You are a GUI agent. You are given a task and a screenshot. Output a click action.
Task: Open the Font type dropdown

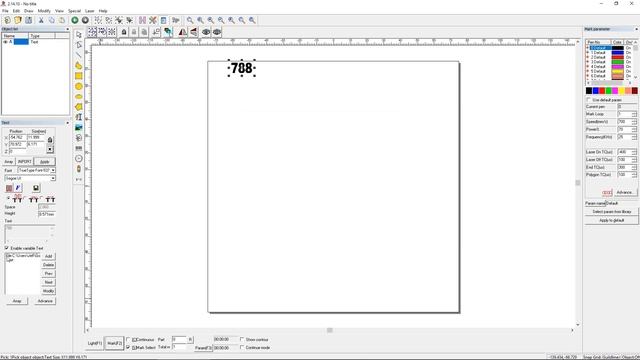(x=53, y=170)
